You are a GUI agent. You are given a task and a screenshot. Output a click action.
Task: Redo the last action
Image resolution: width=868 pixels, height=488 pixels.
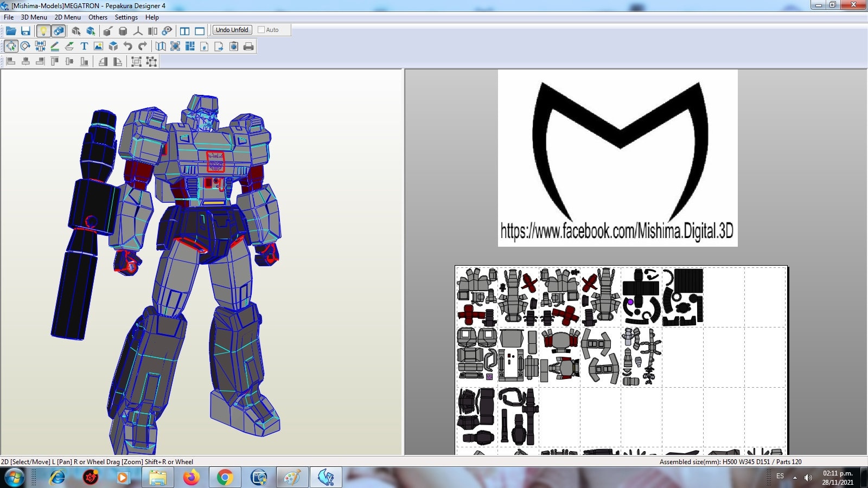click(x=143, y=47)
